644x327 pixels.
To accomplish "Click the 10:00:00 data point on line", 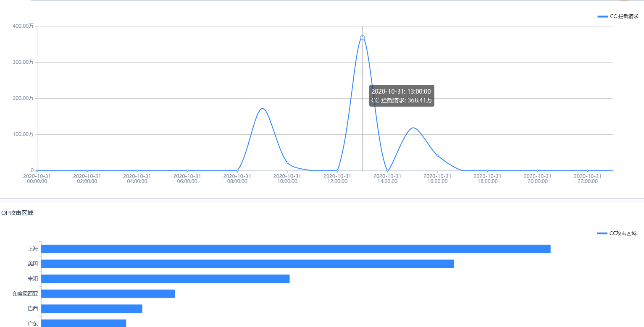I will point(287,163).
